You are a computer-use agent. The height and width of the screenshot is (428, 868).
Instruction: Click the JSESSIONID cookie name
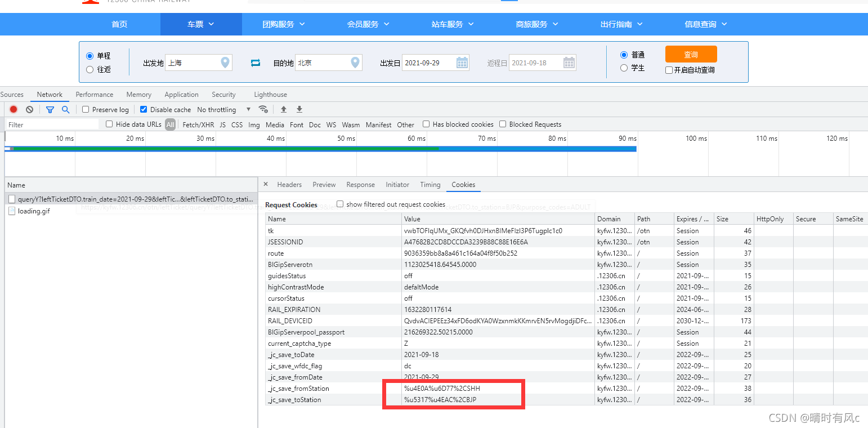point(285,242)
